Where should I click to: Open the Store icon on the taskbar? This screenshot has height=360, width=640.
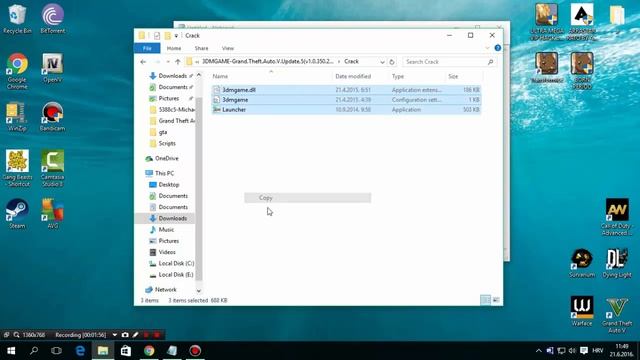pos(126,351)
